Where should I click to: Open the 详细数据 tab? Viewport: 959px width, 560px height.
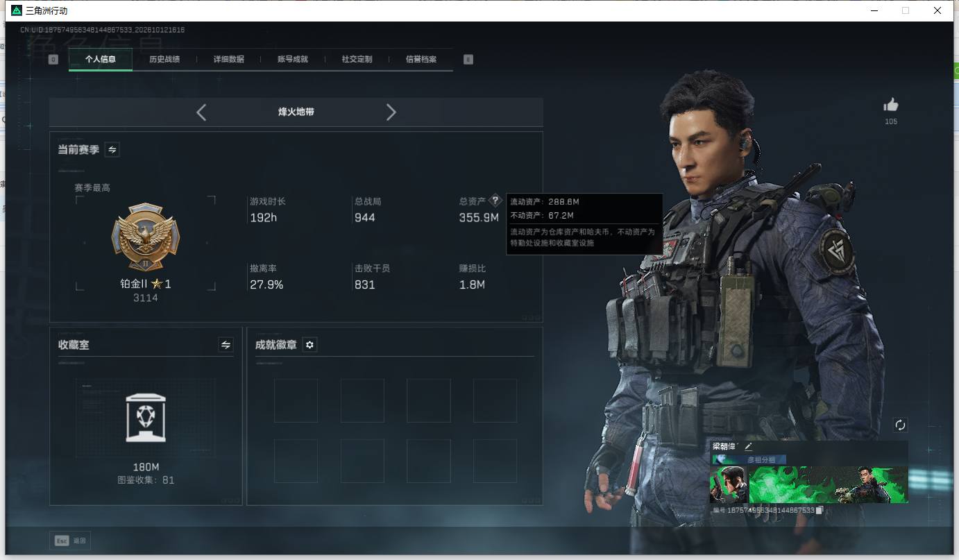(x=229, y=59)
